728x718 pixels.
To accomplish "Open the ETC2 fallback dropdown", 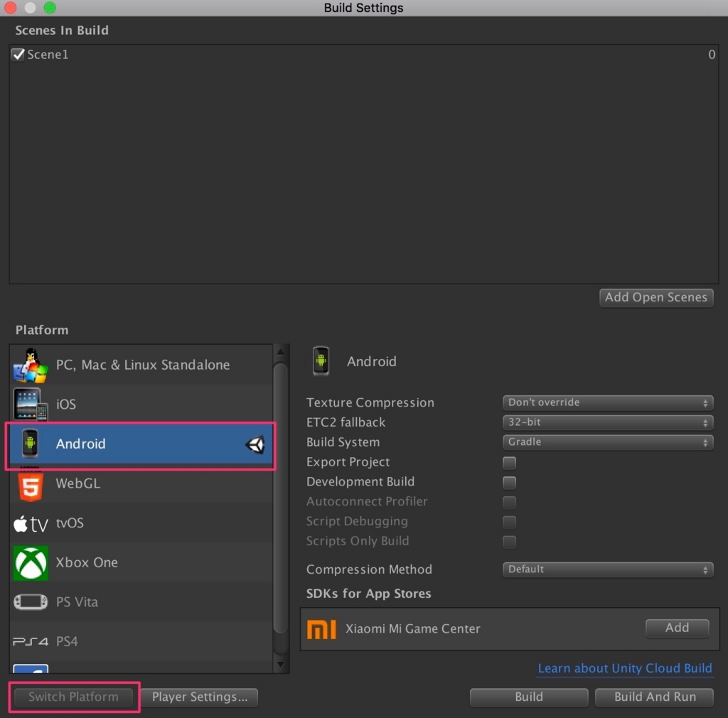I will point(608,422).
